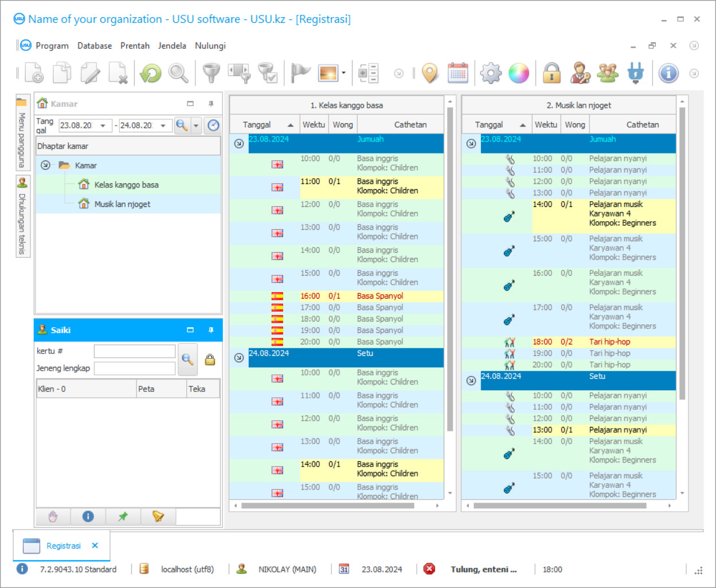Open the Database menu
Screen dimensions: 716x588
pos(94,45)
